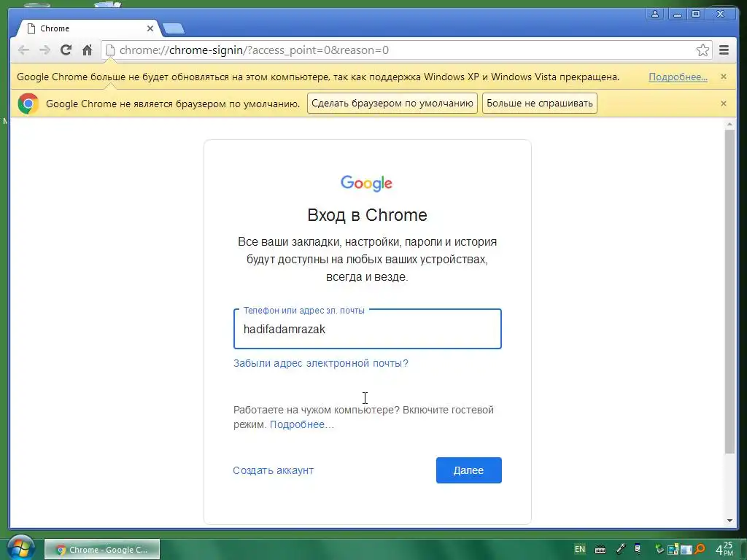Viewport: 747px width, 560px height.
Task: Click Создать аккаунт link
Action: pos(273,470)
